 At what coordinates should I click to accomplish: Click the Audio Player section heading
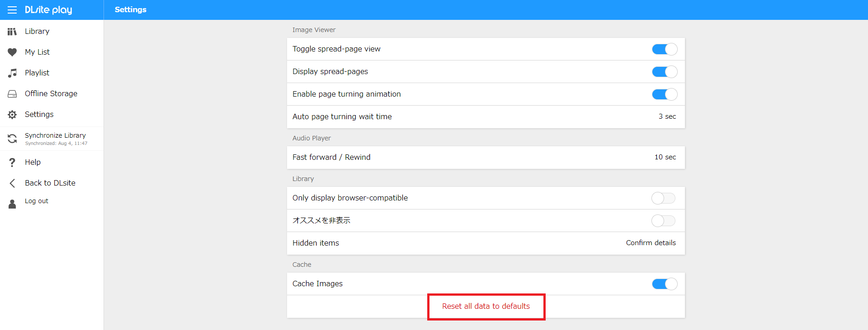click(311, 138)
